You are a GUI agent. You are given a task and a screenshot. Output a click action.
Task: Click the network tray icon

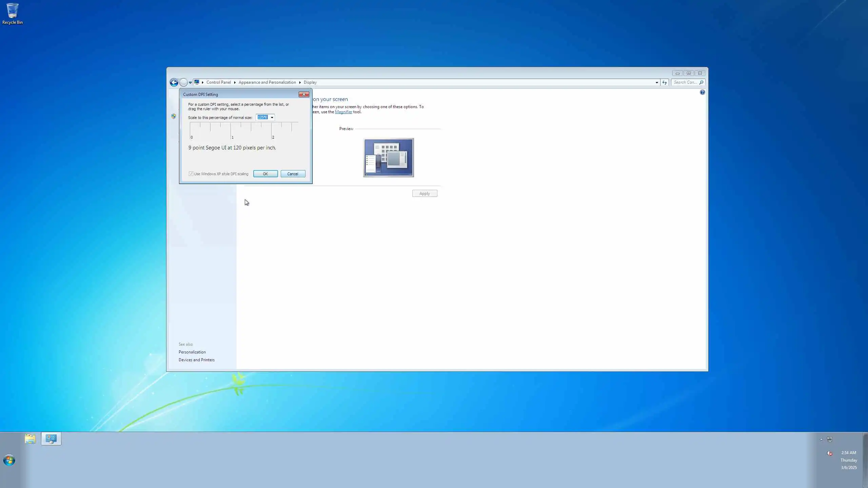click(x=830, y=439)
